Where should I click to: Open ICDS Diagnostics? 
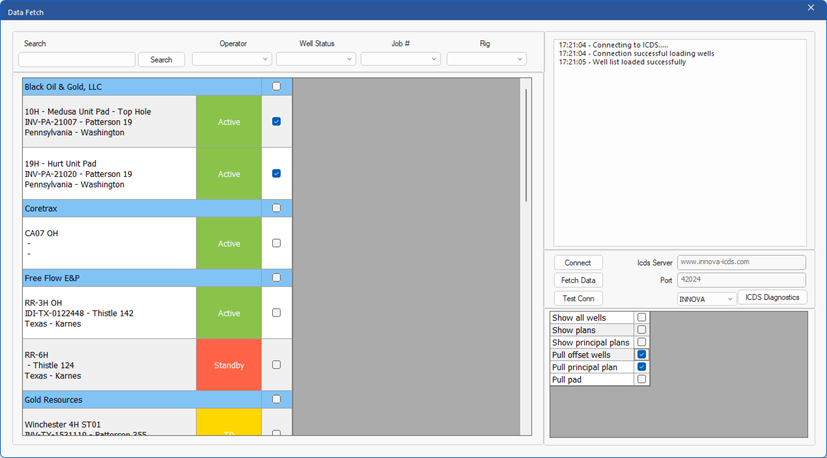click(771, 298)
